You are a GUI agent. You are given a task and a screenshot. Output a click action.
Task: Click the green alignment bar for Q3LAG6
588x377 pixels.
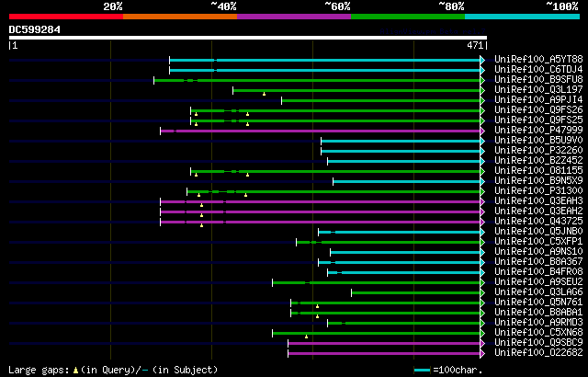click(x=416, y=293)
